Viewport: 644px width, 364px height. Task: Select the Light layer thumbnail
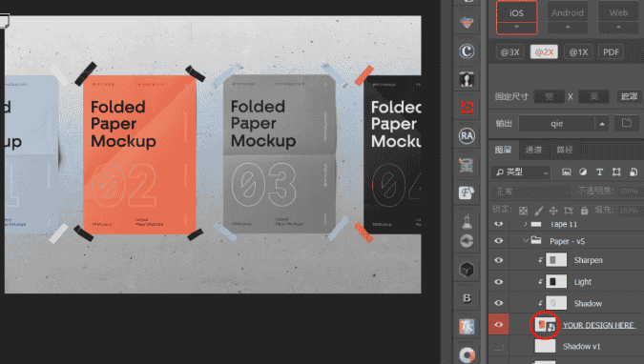(x=556, y=282)
